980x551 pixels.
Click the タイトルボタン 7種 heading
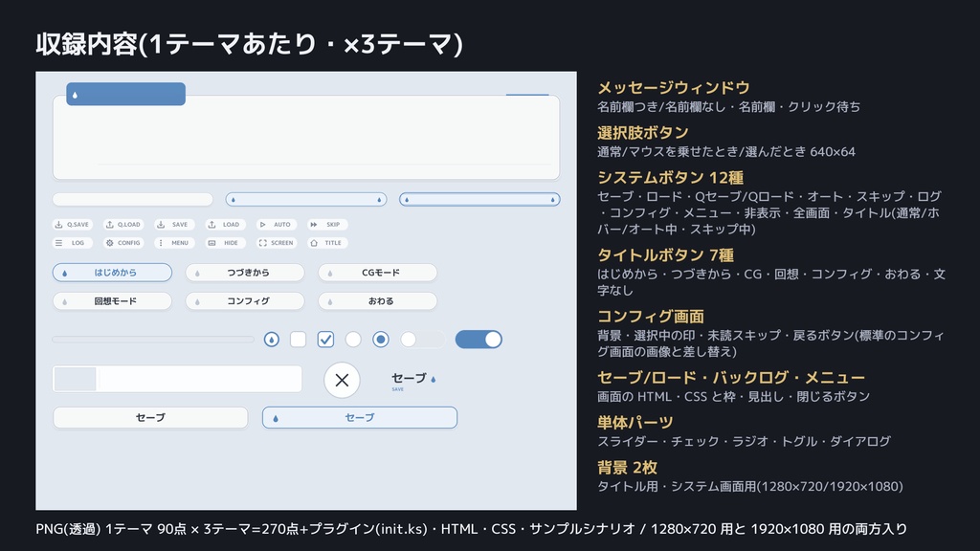click(x=666, y=254)
